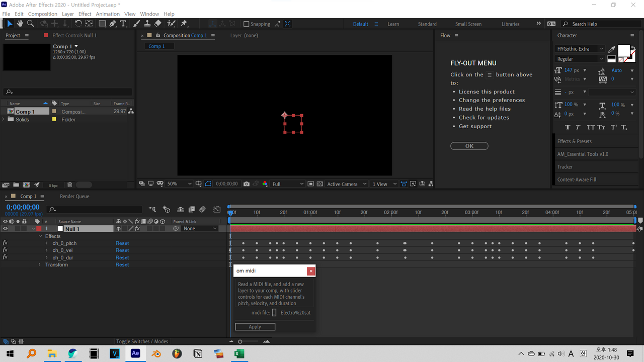This screenshot has height=362, width=644.
Task: Toggle ch_0_pitch effect fx switch
Action: click(x=5, y=243)
